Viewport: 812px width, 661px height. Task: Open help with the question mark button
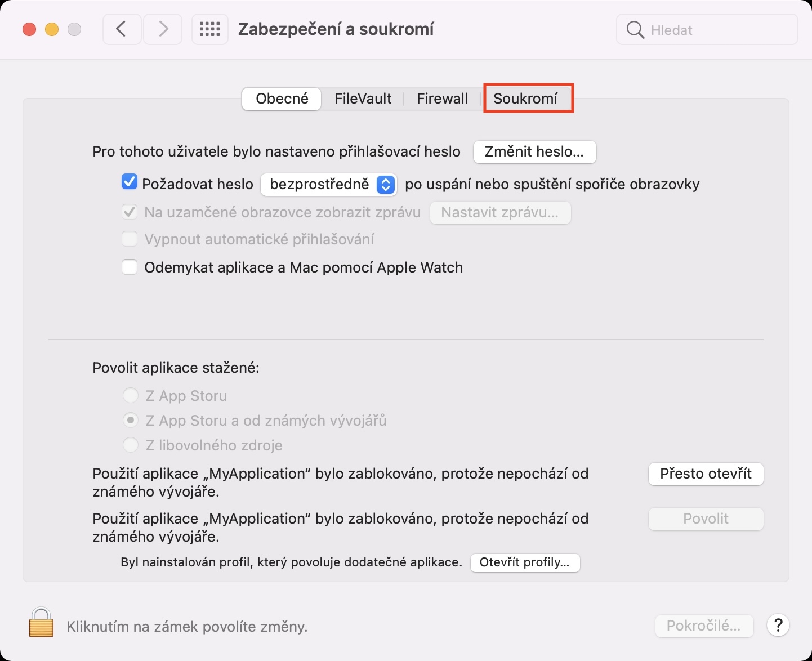778,625
